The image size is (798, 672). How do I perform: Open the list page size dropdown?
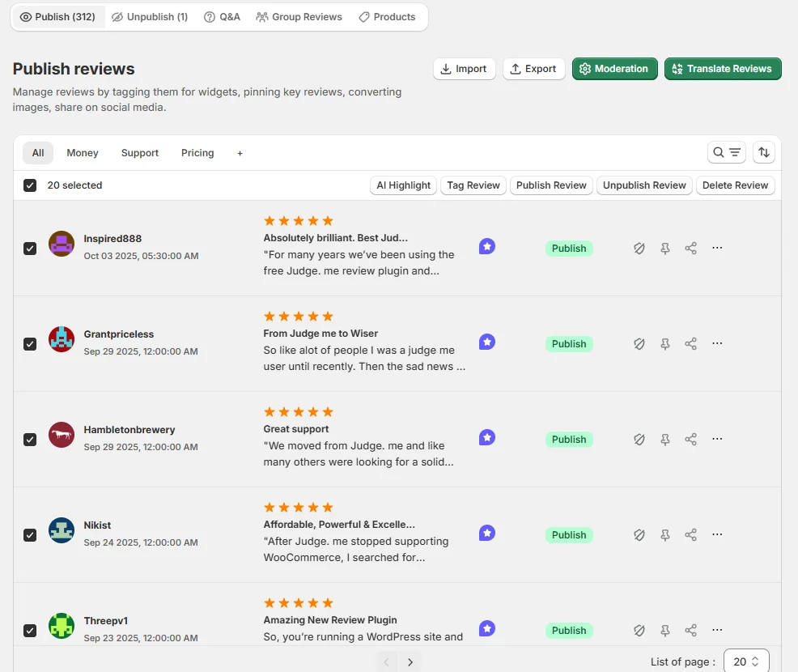tap(745, 661)
